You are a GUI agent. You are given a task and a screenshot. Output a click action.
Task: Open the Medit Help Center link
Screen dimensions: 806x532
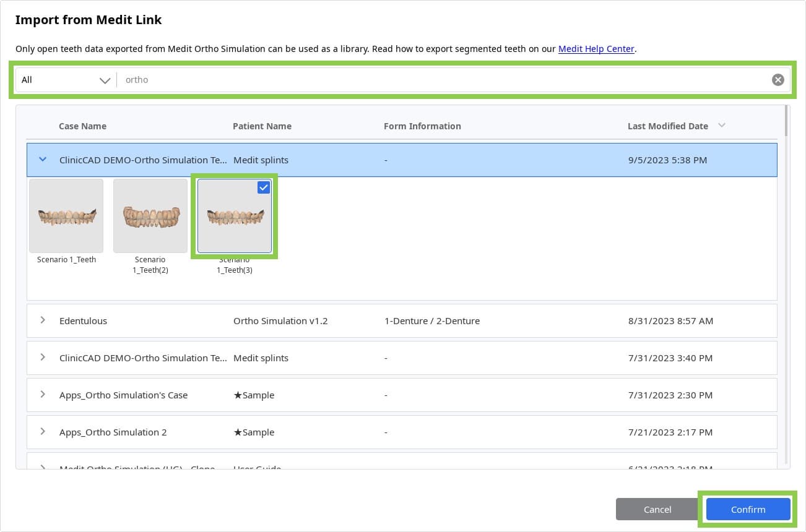[x=596, y=49]
